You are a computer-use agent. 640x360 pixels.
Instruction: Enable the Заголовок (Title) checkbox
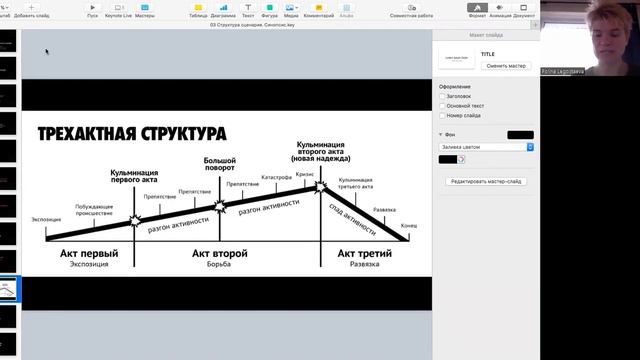coord(442,96)
